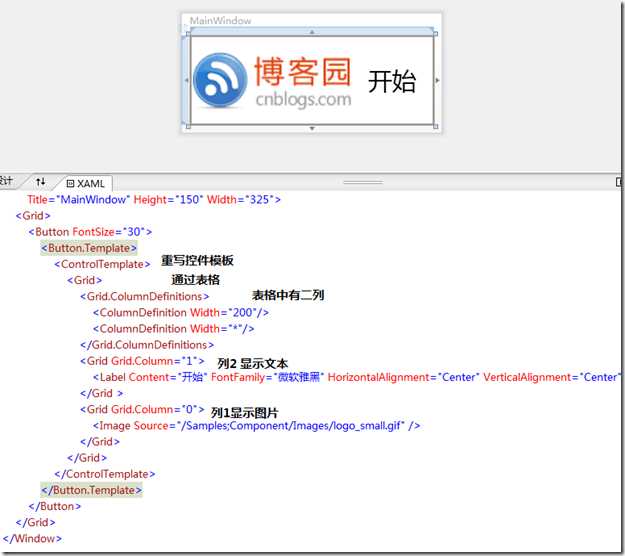Click the Image Source line
This screenshot has height=556, width=625.
pyautogui.click(x=257, y=426)
